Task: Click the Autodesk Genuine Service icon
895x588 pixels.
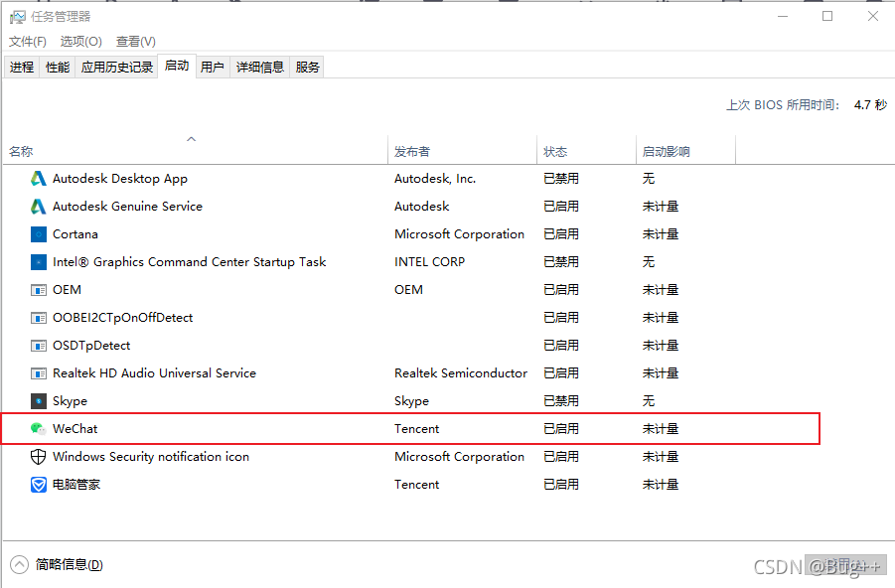Action: pos(38,206)
